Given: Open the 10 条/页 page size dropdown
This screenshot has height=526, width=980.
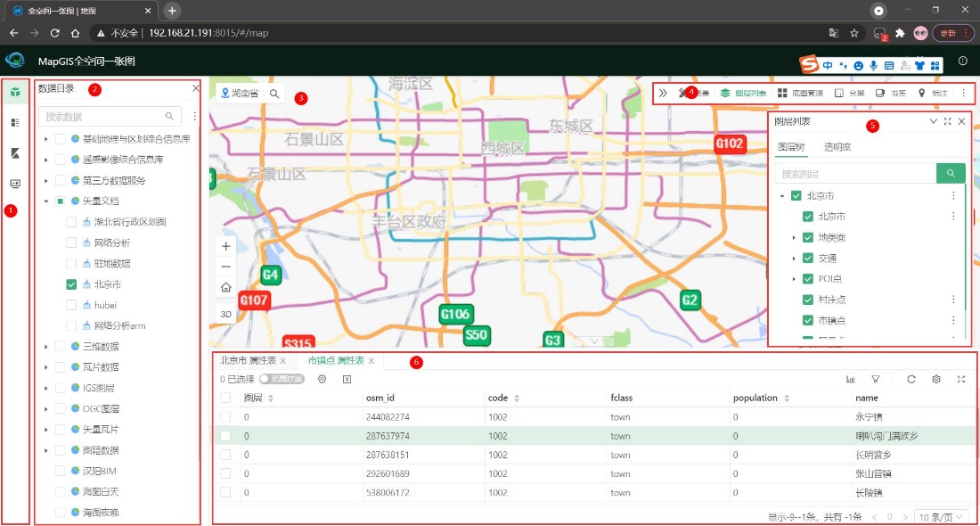Looking at the screenshot, I should click(x=940, y=517).
